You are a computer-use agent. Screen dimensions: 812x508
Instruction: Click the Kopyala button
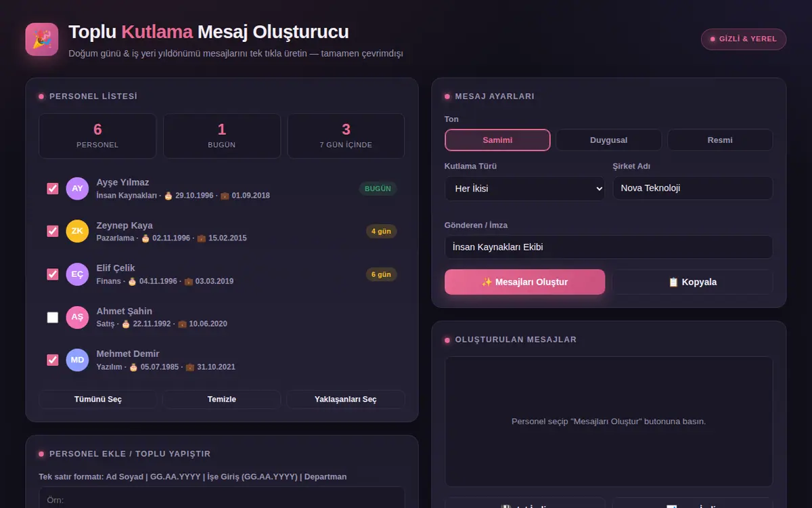(693, 282)
